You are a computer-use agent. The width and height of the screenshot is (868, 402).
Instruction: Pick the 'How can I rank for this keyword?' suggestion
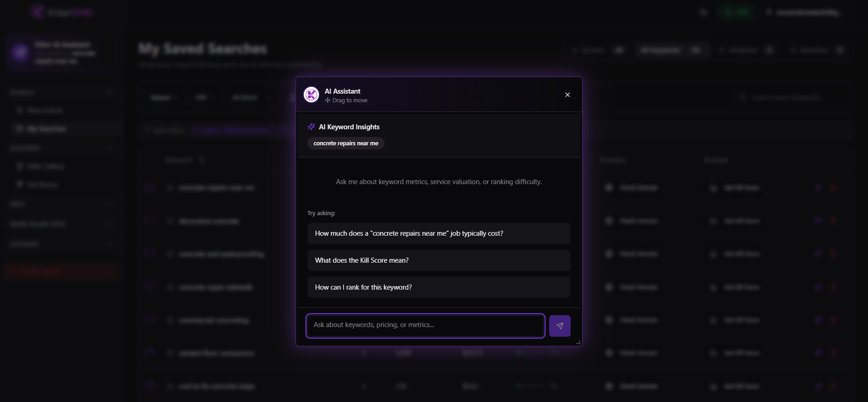click(439, 287)
